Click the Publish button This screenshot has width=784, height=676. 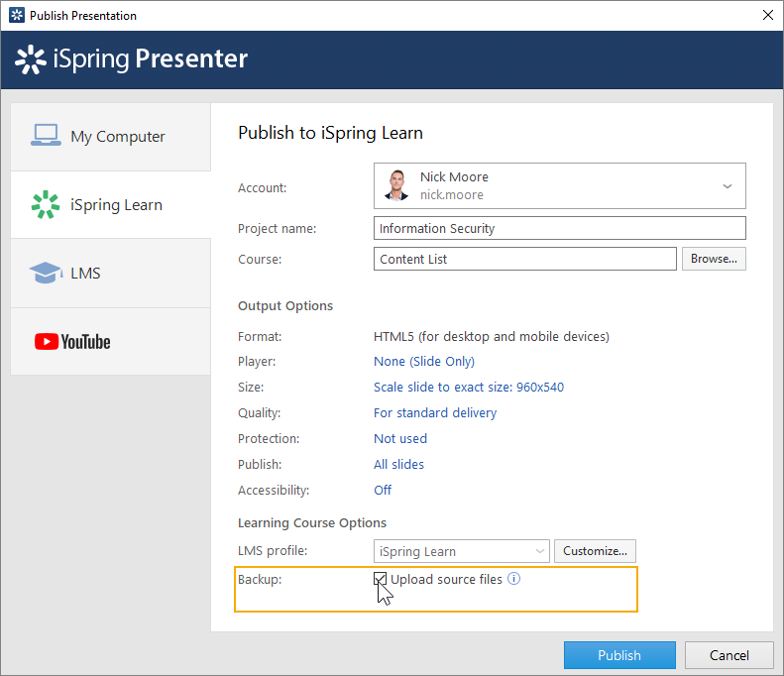click(619, 655)
